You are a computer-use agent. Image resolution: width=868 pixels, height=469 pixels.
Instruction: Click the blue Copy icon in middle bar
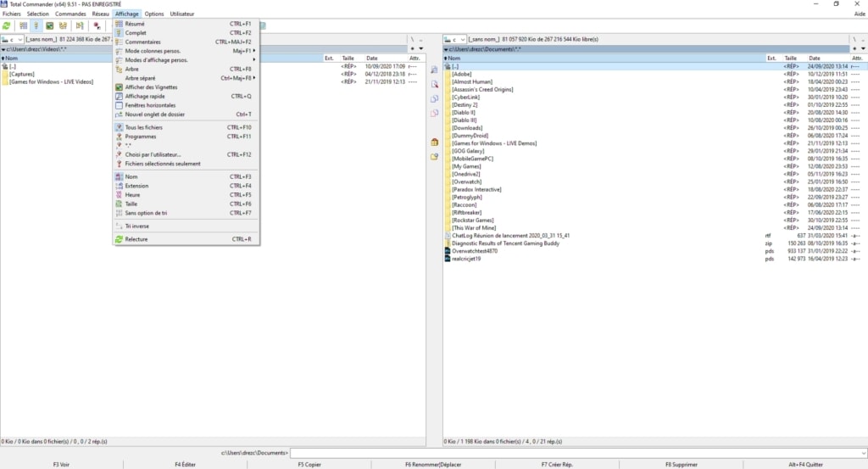(435, 98)
